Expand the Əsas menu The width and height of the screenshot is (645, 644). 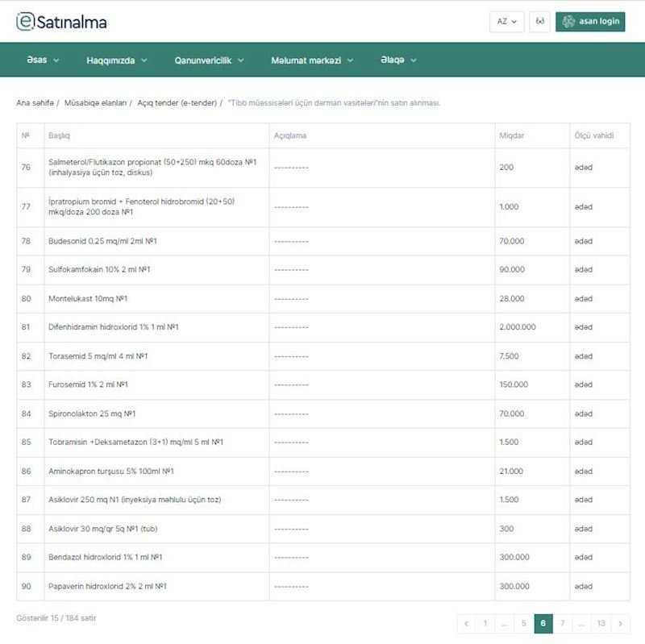(42, 60)
